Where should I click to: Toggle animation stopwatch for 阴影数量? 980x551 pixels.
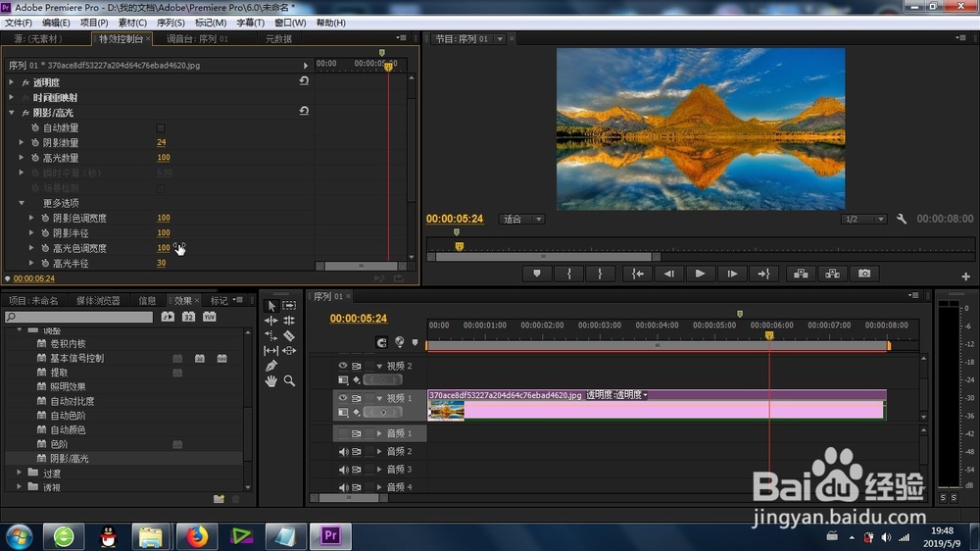[35, 142]
